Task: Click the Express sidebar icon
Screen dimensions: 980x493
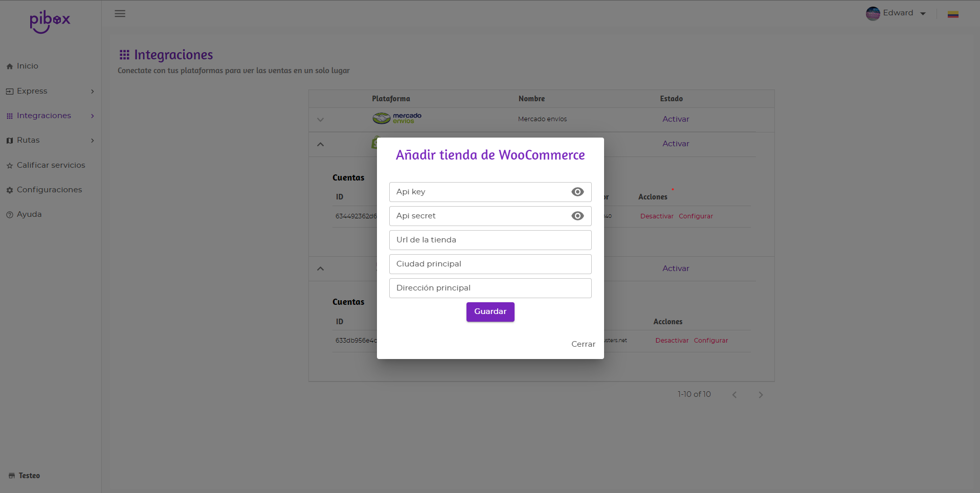Action: (x=10, y=92)
